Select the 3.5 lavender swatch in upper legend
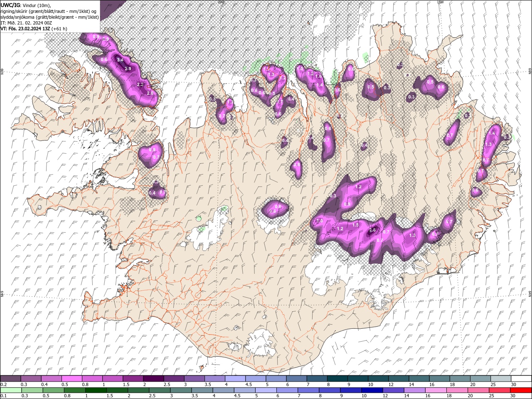 click(x=215, y=379)
